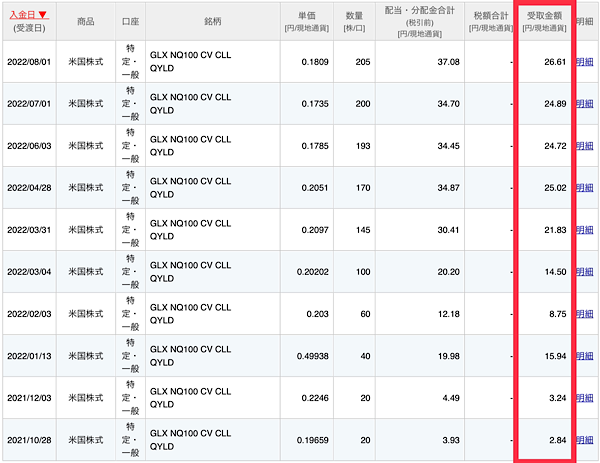This screenshot has width=600, height=463.
Task: Click dividend total 19.98
Action: pyautogui.click(x=448, y=356)
